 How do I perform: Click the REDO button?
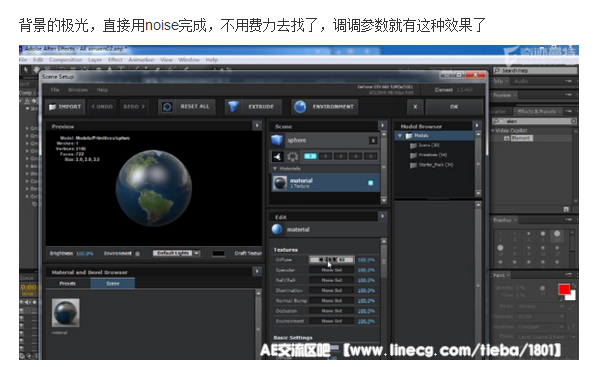click(133, 107)
